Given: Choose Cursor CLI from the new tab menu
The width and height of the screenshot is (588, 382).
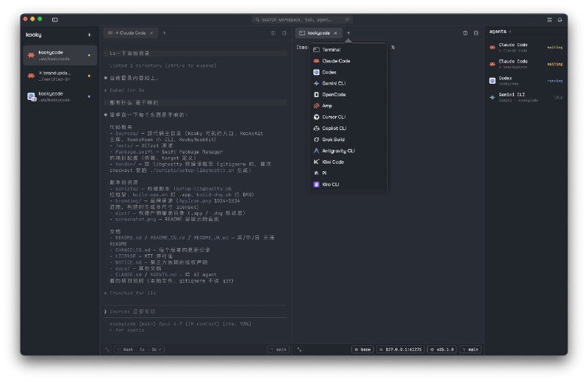Looking at the screenshot, I should [348, 117].
